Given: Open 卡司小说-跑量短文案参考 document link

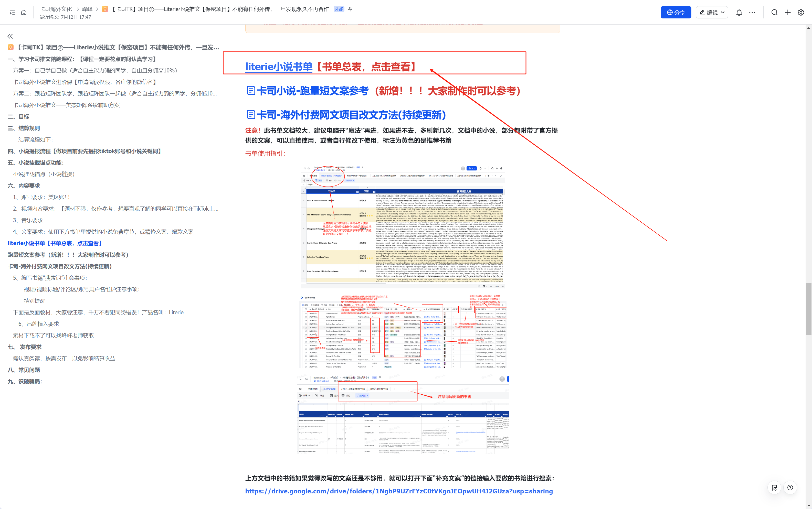Looking at the screenshot, I should pos(308,91).
